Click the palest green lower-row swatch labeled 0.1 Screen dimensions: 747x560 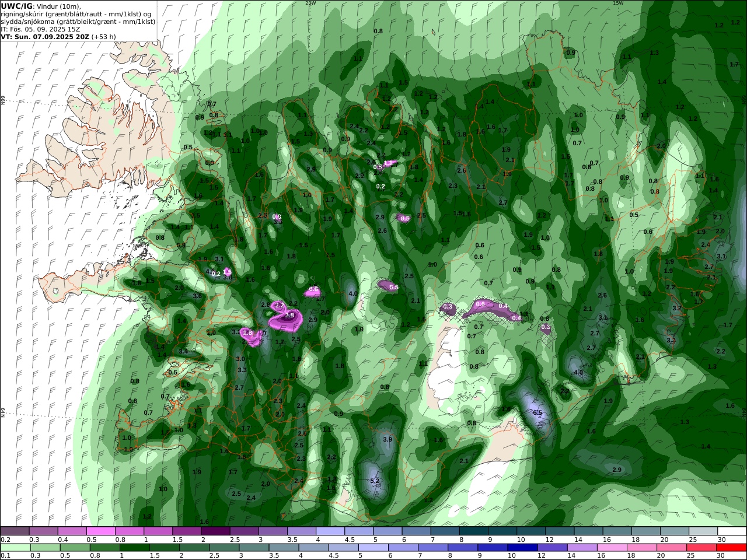[x=15, y=548]
